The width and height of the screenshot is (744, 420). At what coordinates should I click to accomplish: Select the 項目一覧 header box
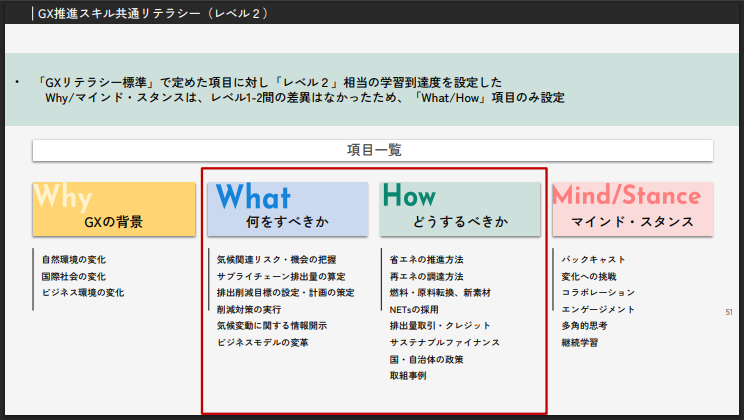[x=372, y=150]
